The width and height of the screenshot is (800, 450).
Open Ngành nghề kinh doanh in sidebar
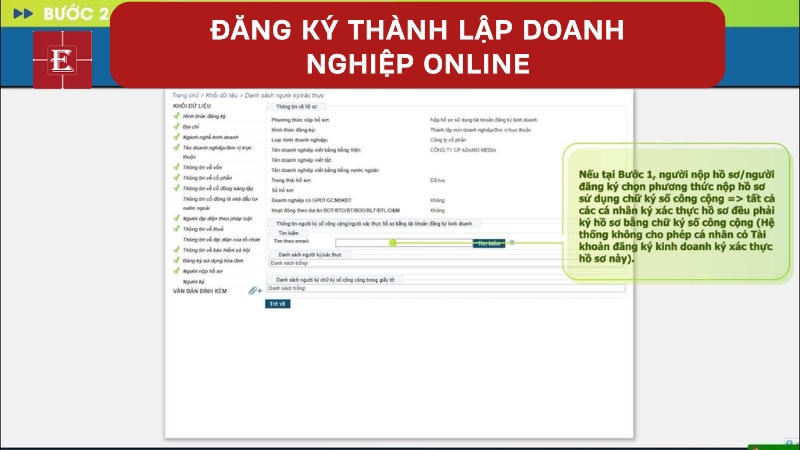tap(210, 137)
